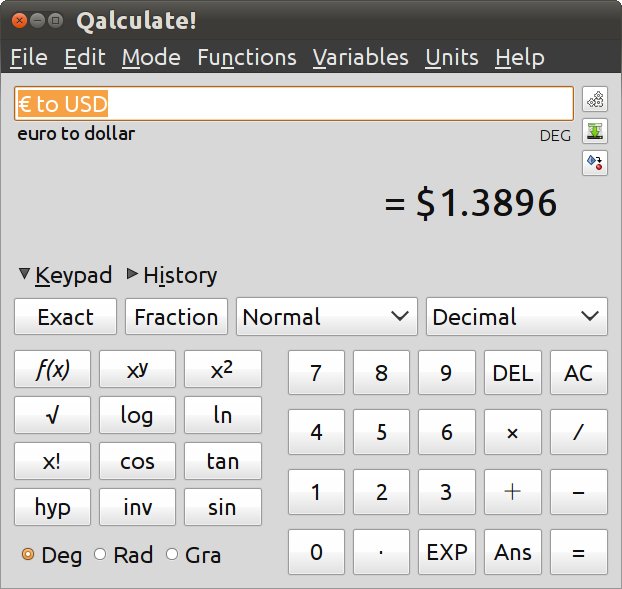Open the Edit menu
622x589 pixels.
(85, 58)
